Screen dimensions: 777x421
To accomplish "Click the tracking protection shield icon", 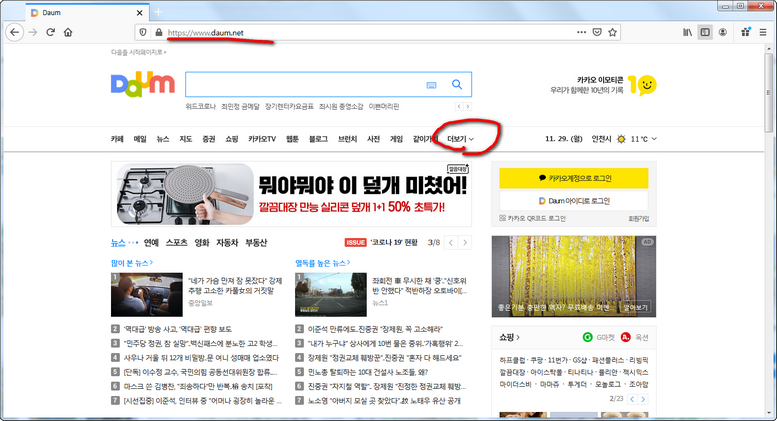I will (x=143, y=32).
